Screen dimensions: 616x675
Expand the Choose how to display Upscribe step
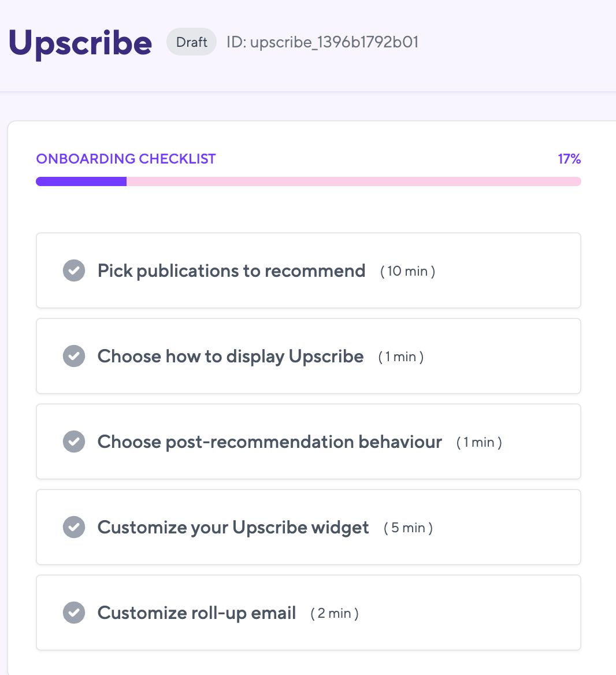[230, 356]
